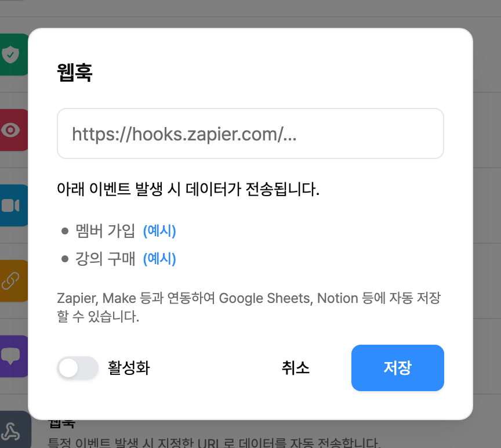Focus the hooks.zapier.com URL input field
Viewport: 501px width, 448px height.
tap(250, 133)
